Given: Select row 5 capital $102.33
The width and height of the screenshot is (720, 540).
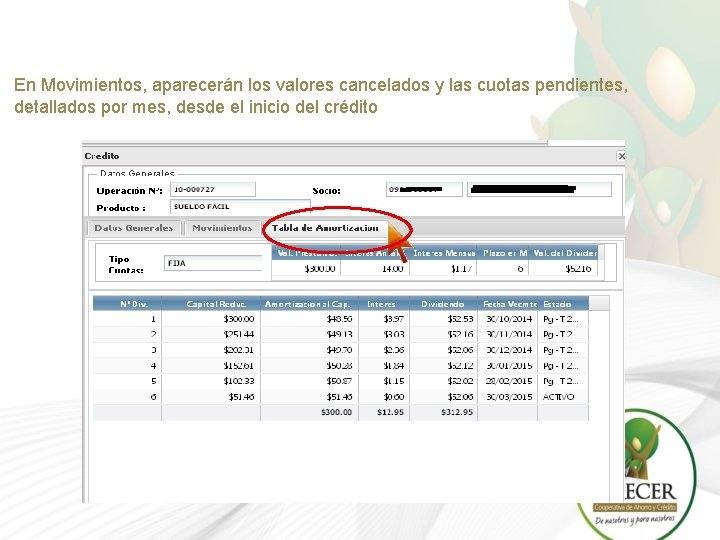Looking at the screenshot, I should click(x=211, y=381).
